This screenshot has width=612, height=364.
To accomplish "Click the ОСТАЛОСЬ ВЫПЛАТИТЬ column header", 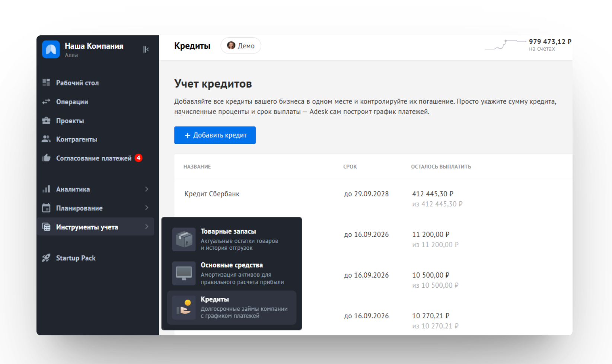I will (441, 167).
